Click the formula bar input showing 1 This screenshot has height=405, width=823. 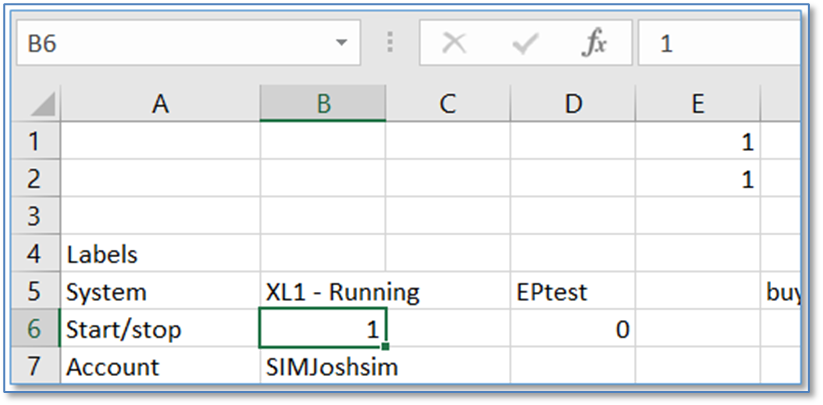720,44
